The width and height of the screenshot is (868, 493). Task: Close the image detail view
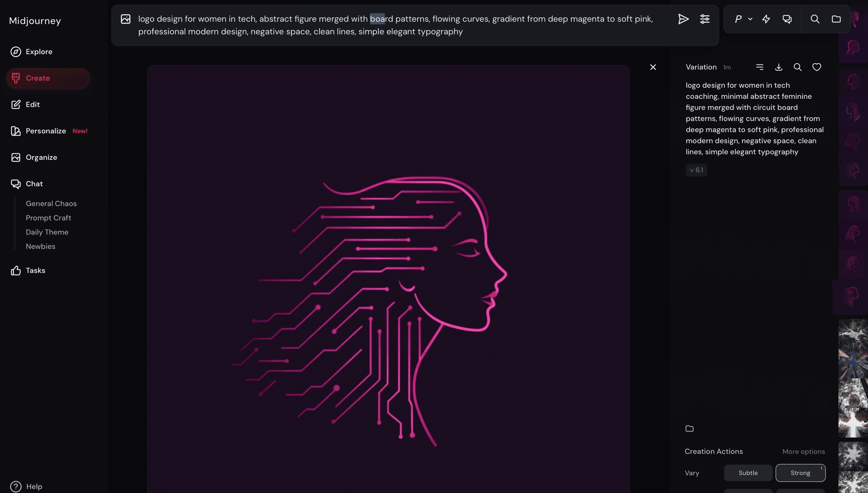pos(653,67)
